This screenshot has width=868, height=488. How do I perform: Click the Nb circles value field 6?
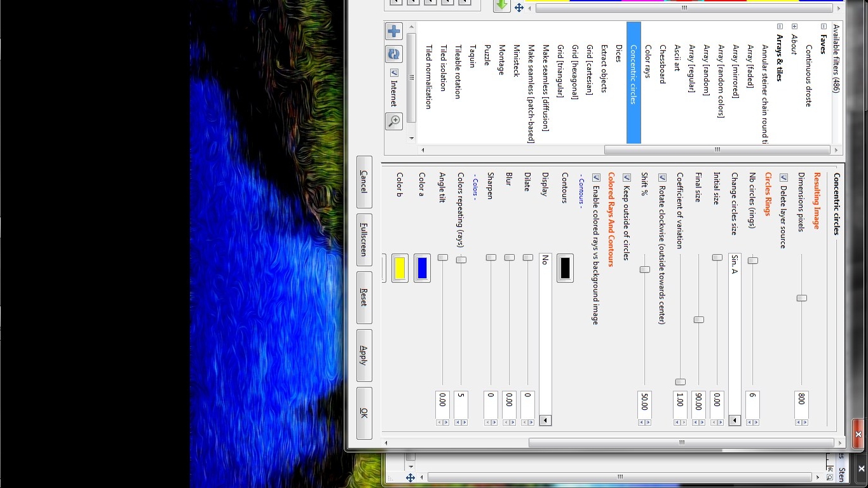coord(752,405)
